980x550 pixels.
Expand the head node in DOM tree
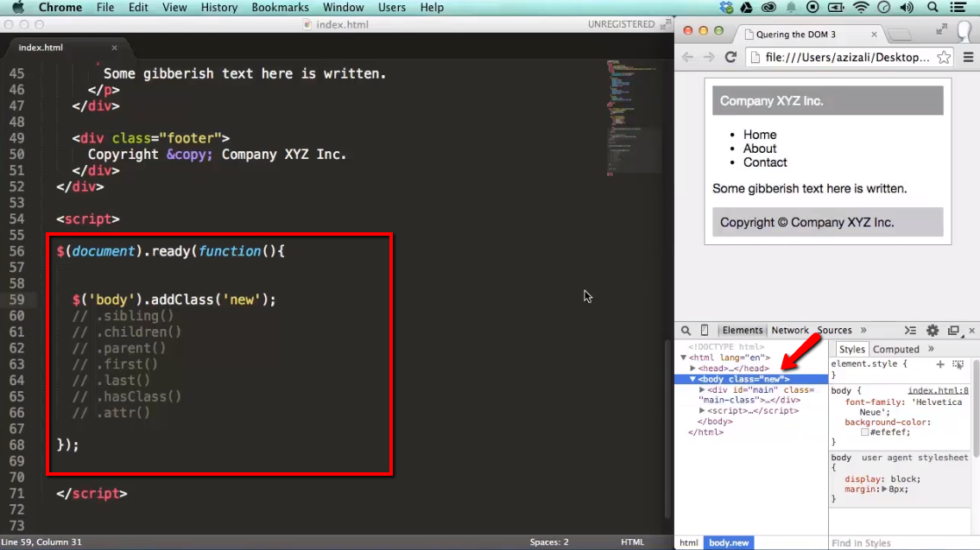(692, 368)
